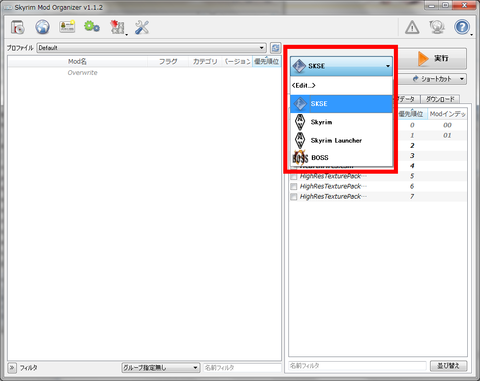Click the Install Mod from archive icon
480x381 pixels.
point(18,27)
